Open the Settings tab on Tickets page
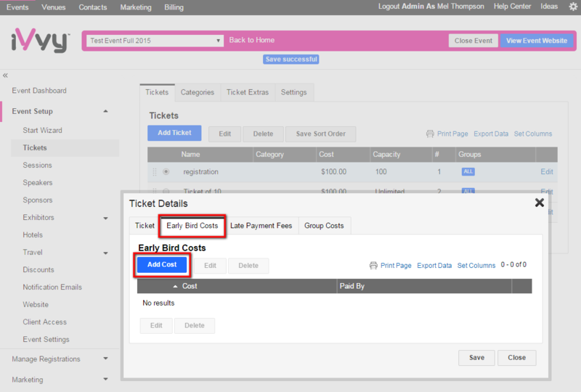The height and width of the screenshot is (392, 581). click(294, 92)
